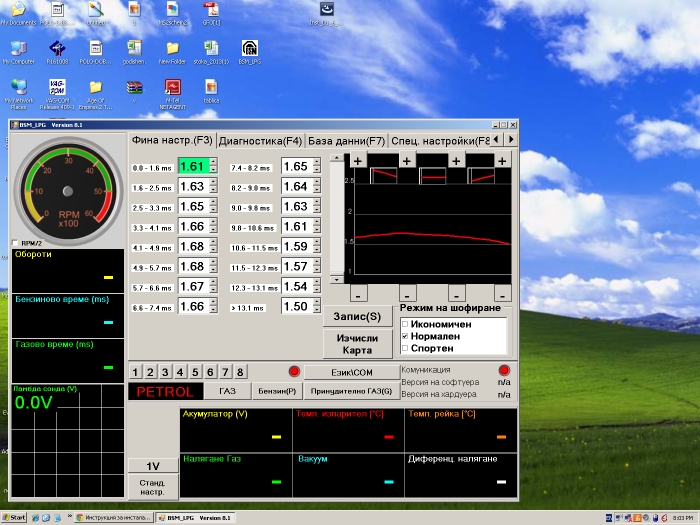
Task: Click the ascending slope curve preset icon
Action: tap(481, 176)
